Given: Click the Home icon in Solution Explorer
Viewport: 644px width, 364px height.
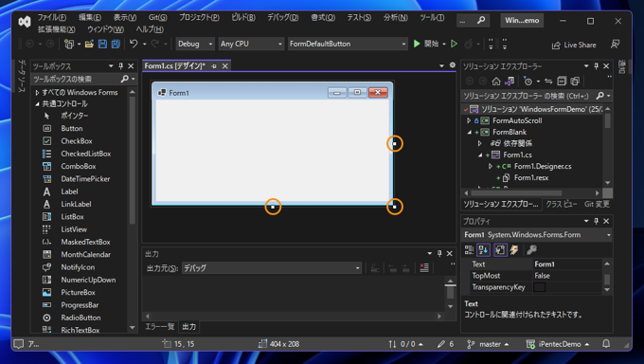Looking at the screenshot, I should point(496,82).
